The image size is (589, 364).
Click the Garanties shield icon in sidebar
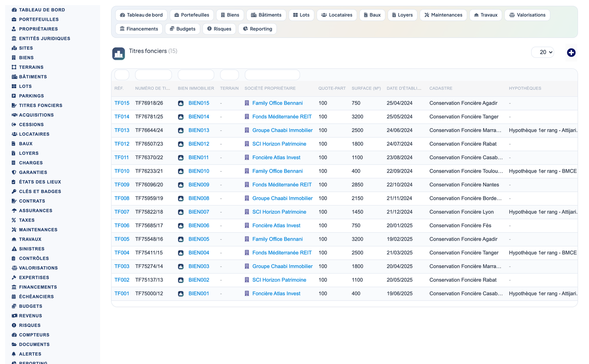[14, 173]
